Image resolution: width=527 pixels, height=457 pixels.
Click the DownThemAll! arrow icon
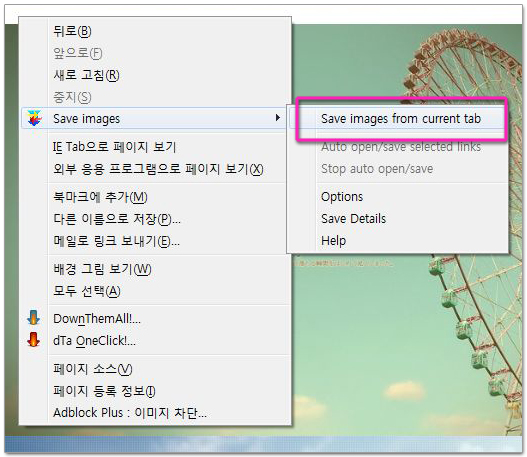[34, 318]
